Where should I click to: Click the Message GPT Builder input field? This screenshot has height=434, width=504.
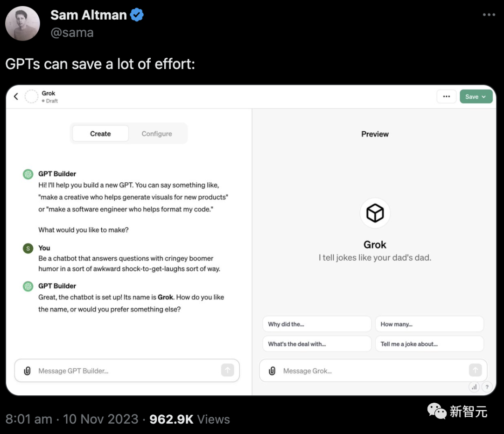coord(126,371)
